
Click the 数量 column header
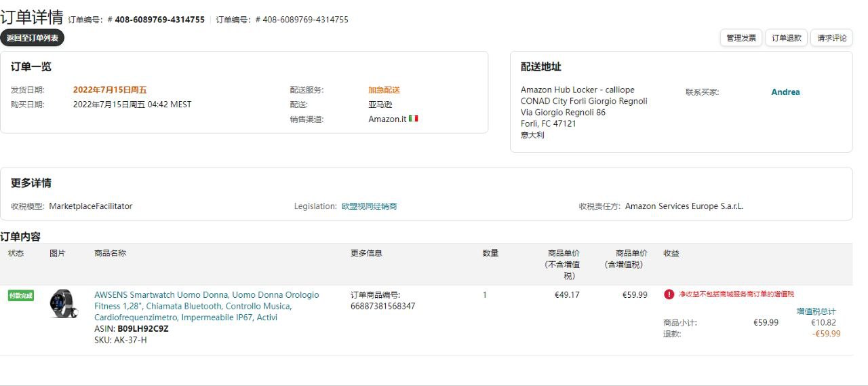490,253
